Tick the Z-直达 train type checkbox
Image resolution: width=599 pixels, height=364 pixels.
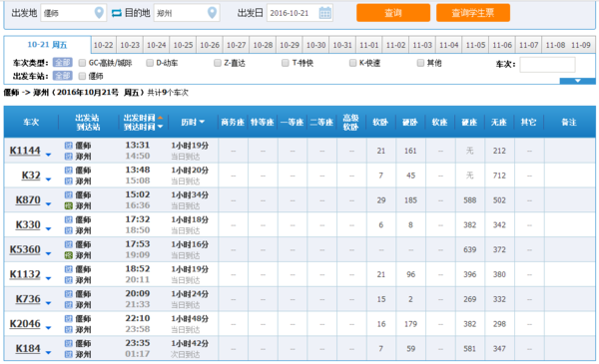coord(218,63)
